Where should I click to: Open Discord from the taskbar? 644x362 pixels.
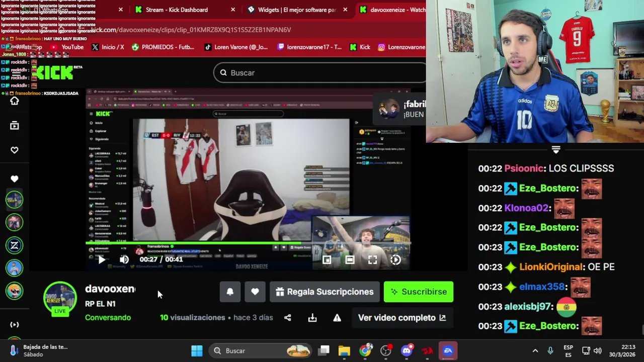[x=407, y=351]
